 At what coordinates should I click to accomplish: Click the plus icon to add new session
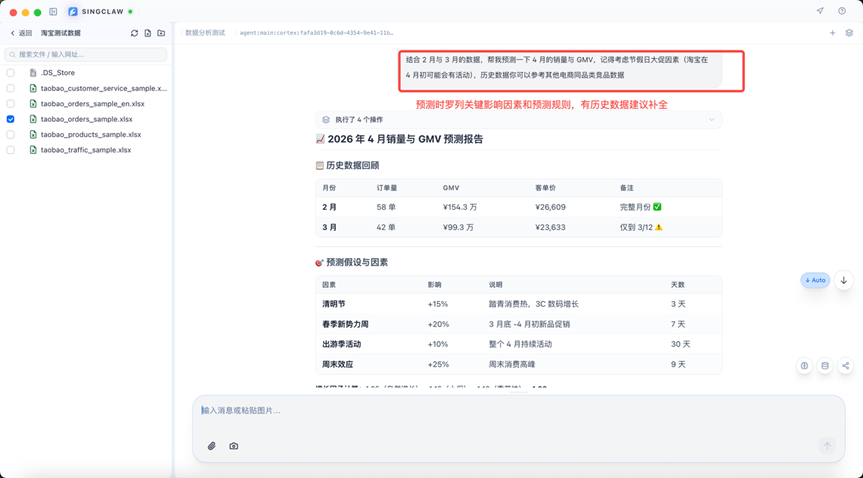832,33
